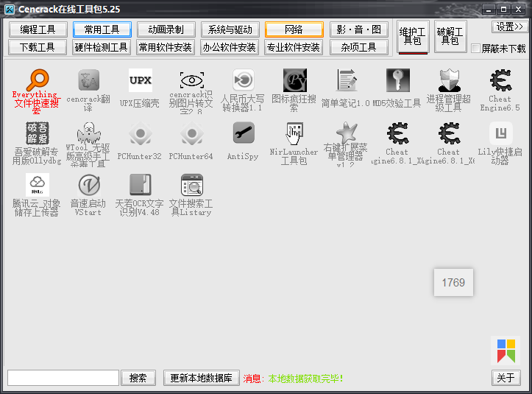
Task: Click 更新本地数据库 button
Action: [201, 378]
